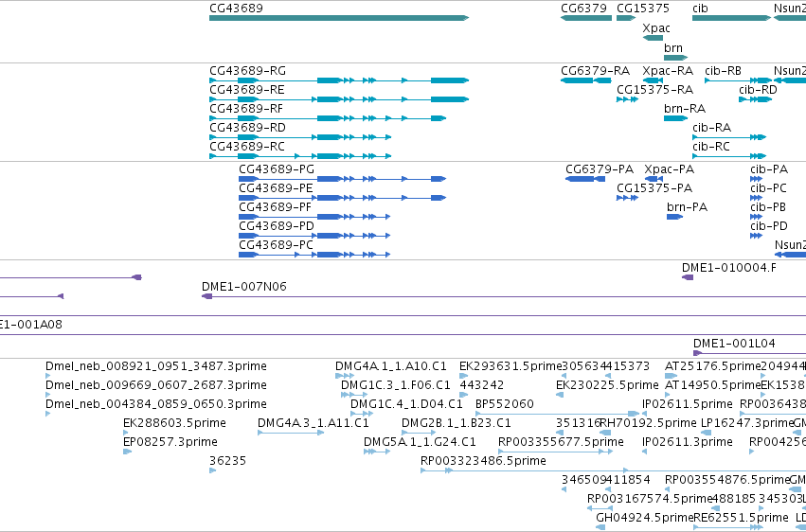The image size is (806, 532).
Task: Pick protein CG43689-PC
Action: tap(276, 245)
